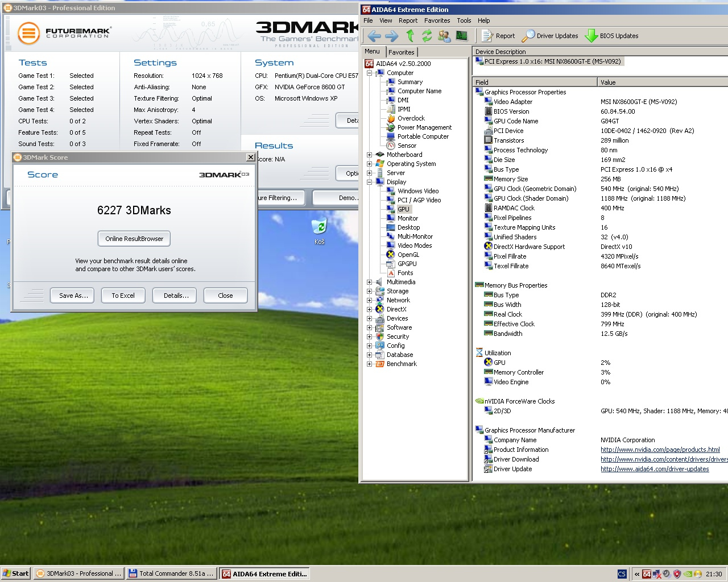The height and width of the screenshot is (582, 728).
Task: Switch to the Favorites tab
Action: 402,52
